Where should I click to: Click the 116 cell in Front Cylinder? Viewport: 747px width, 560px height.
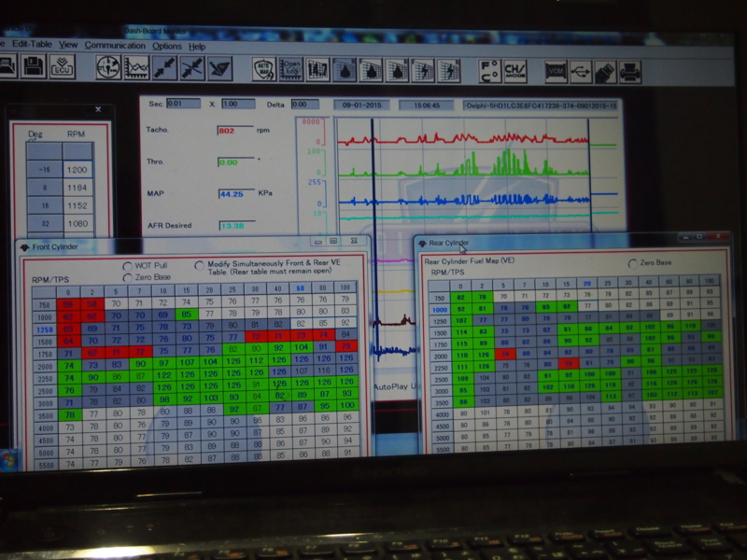(324, 370)
